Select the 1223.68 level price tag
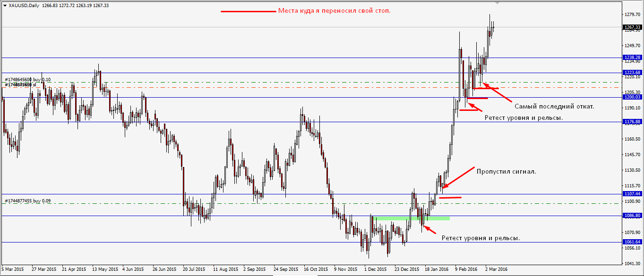The height and width of the screenshot is (276, 644). pos(632,73)
